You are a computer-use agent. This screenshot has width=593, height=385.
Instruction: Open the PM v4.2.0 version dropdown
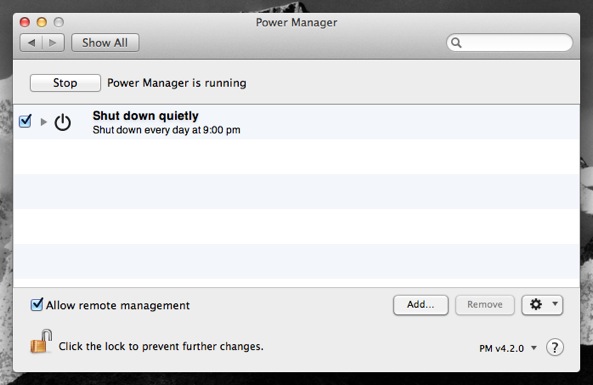[508, 348]
